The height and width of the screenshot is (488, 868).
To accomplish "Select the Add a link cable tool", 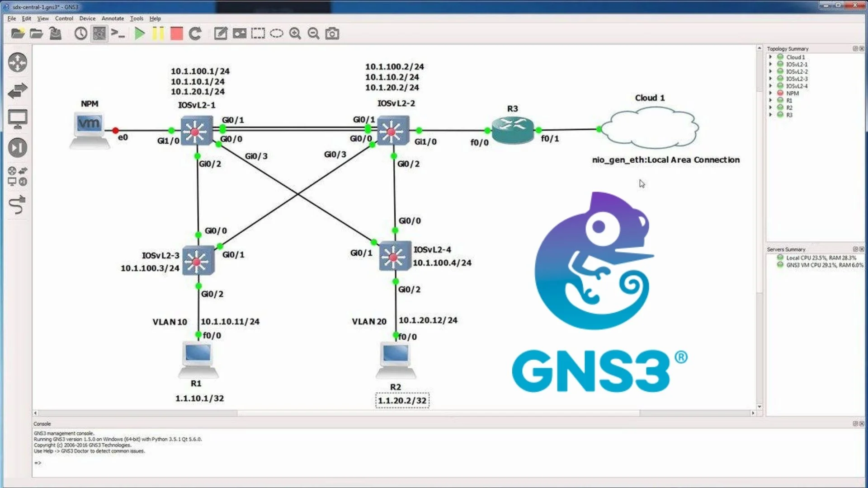I will click(18, 204).
